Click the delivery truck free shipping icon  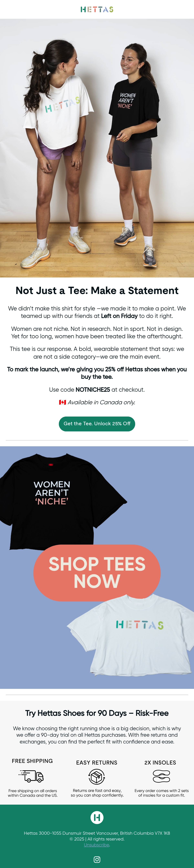click(31, 776)
